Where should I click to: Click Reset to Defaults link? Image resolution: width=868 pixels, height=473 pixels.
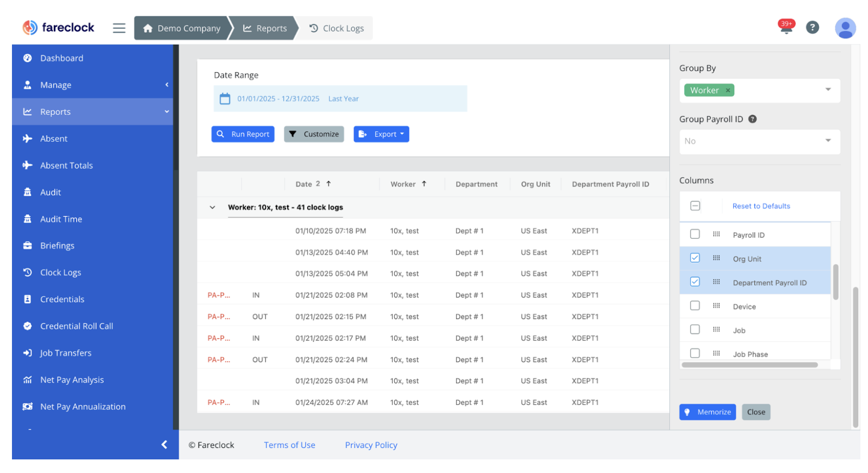[x=761, y=206]
